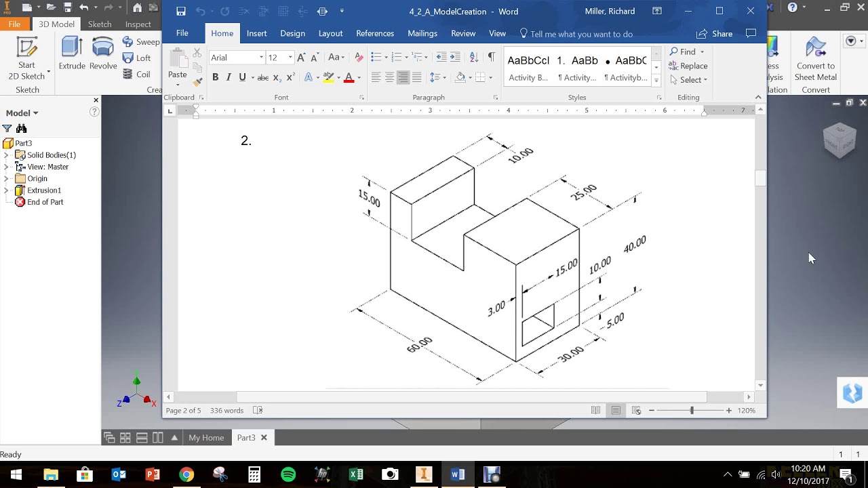Toggle strikethrough formatting in Word
The height and width of the screenshot is (488, 868).
coord(263,77)
